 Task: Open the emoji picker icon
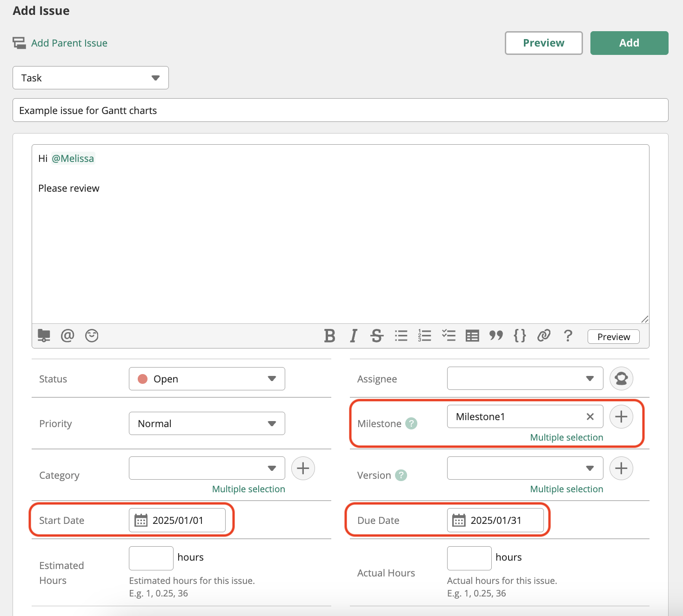click(92, 335)
